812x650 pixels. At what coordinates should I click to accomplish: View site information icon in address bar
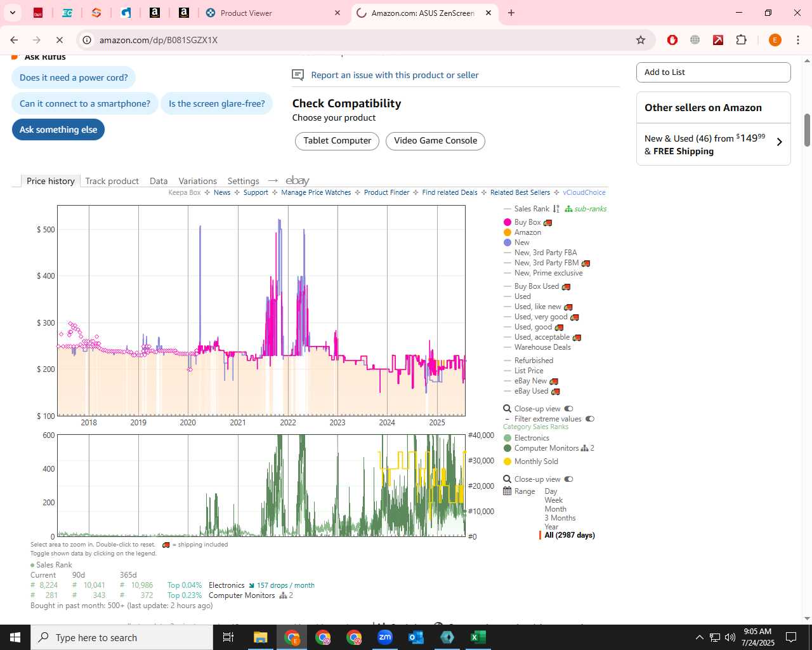87,40
